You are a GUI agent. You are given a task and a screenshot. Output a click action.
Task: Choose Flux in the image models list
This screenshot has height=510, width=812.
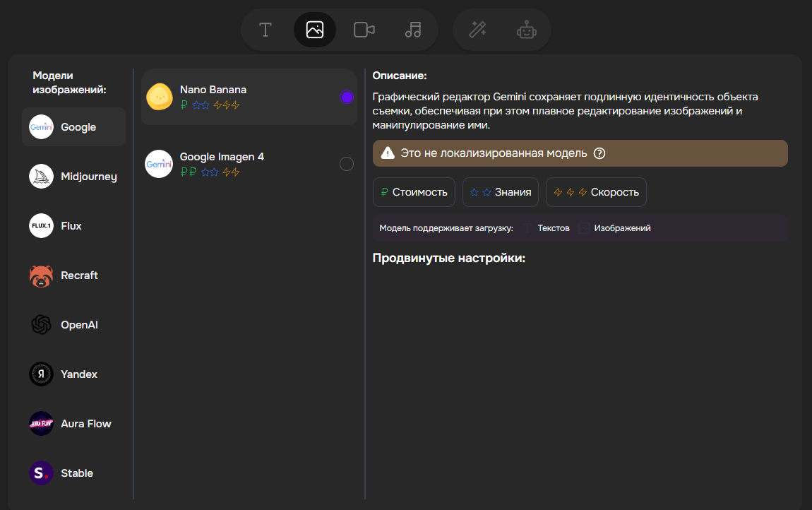point(71,226)
